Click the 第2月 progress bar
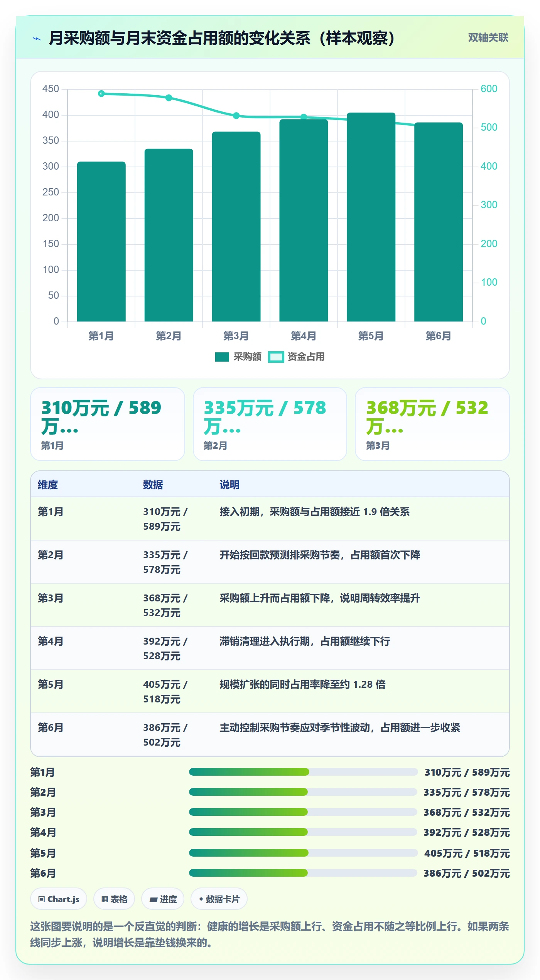 pos(303,792)
